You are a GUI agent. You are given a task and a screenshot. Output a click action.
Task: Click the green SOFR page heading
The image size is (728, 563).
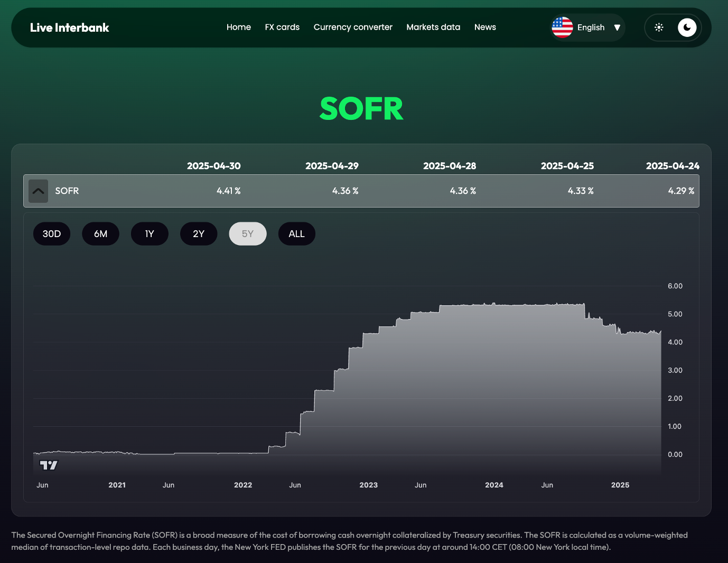point(362,109)
